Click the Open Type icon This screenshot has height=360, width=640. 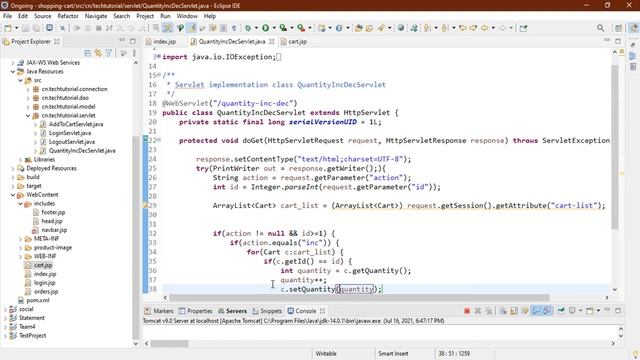coord(359,28)
